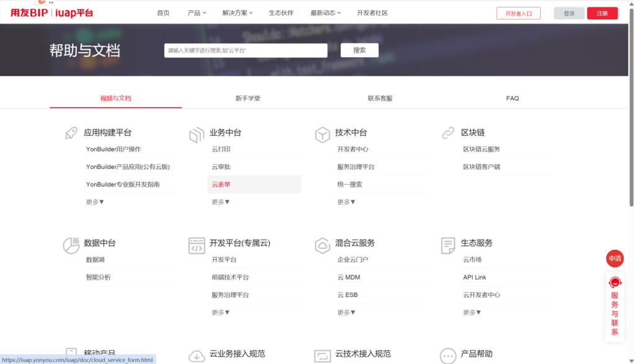635x364 pixels.
Task: Open the 云打印 documentation link
Action: (x=220, y=149)
